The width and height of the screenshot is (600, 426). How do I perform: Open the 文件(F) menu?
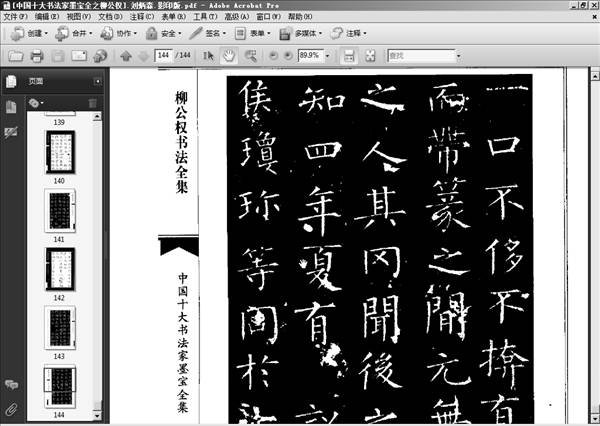[x=15, y=17]
